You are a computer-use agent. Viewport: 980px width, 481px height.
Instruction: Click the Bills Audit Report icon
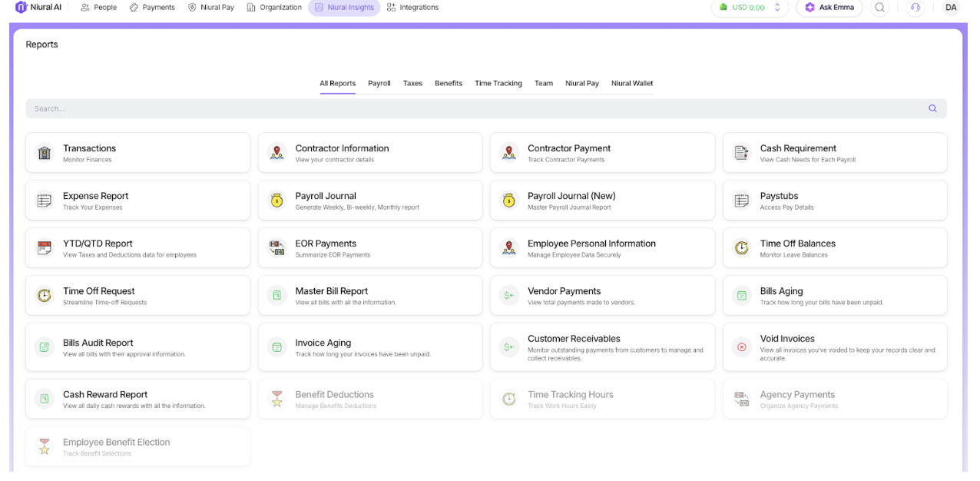(45, 347)
